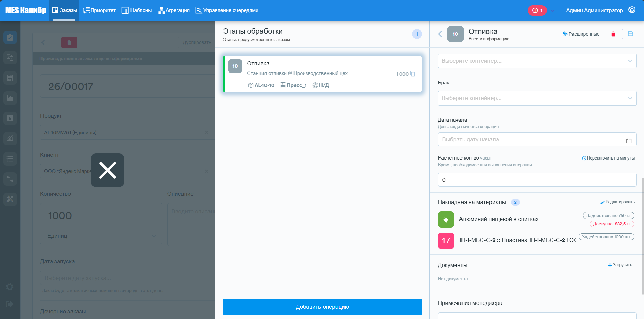Click the MES Калибр logo
The height and width of the screenshot is (319, 644).
tap(26, 10)
